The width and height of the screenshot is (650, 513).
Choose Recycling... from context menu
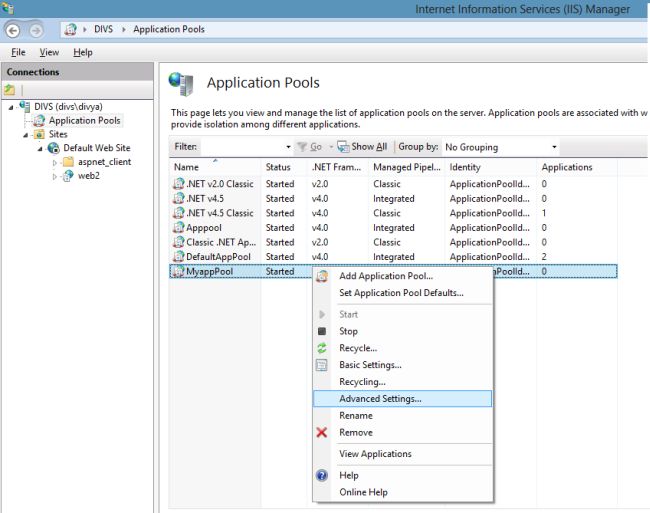click(403, 382)
